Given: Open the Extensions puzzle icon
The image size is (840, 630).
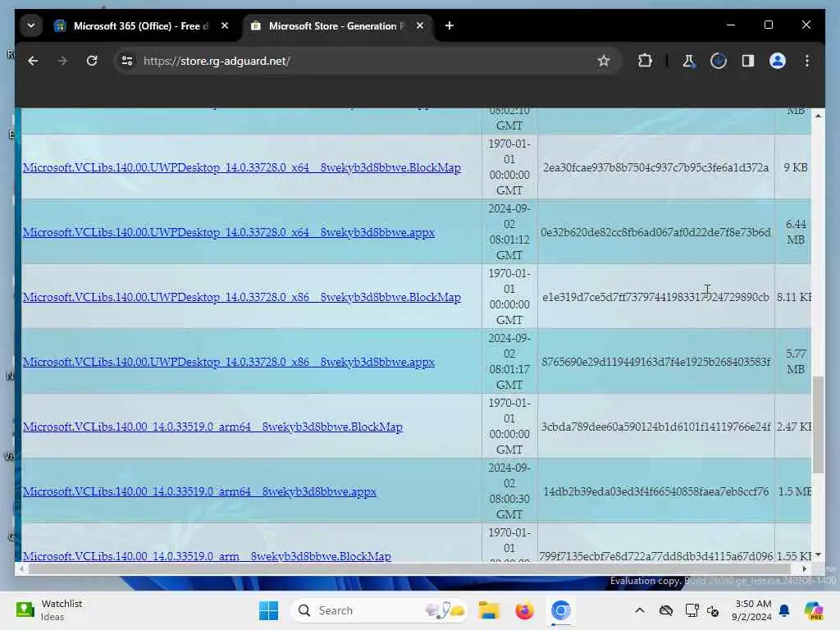Looking at the screenshot, I should click(645, 61).
